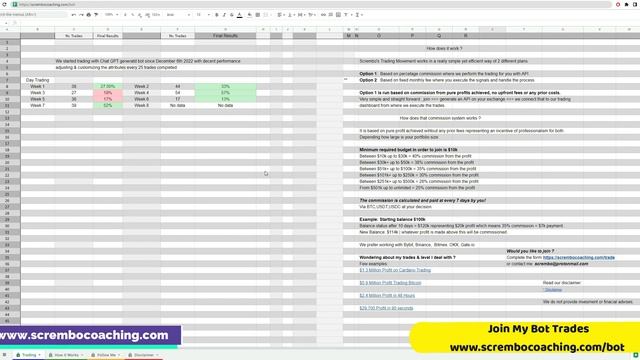This screenshot has height=360, width=640.
Task: Click the Redo icon in the toolbar
Action: tap(81, 15)
